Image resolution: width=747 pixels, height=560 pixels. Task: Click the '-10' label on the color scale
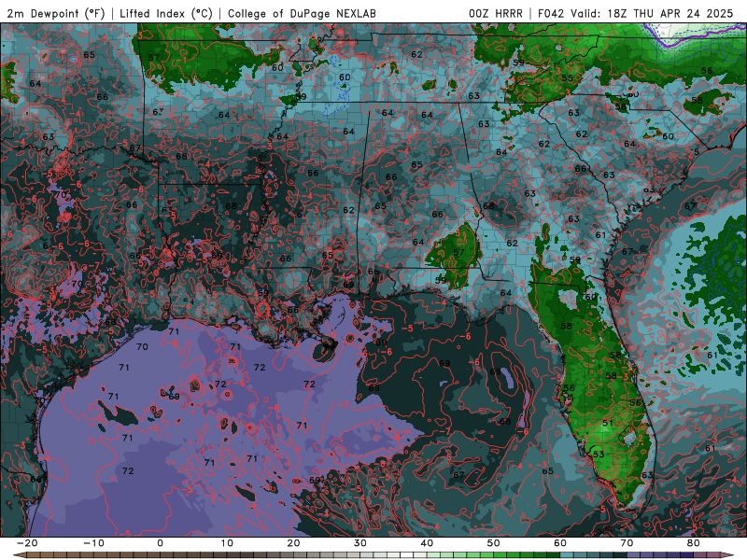coord(93,543)
